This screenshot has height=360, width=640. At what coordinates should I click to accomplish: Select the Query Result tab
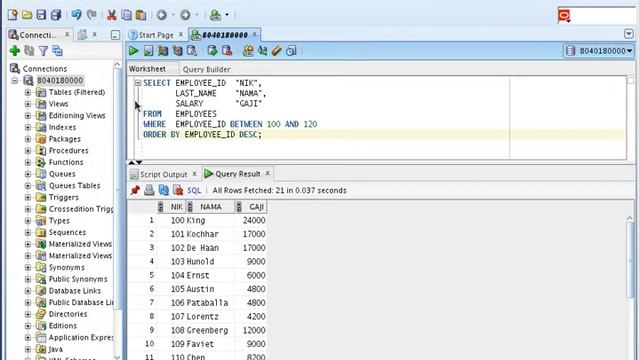pos(238,174)
